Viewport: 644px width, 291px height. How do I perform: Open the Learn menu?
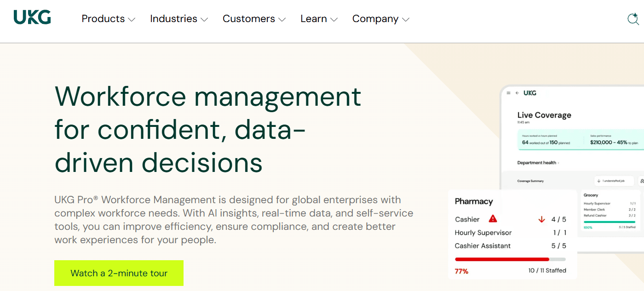click(x=319, y=19)
